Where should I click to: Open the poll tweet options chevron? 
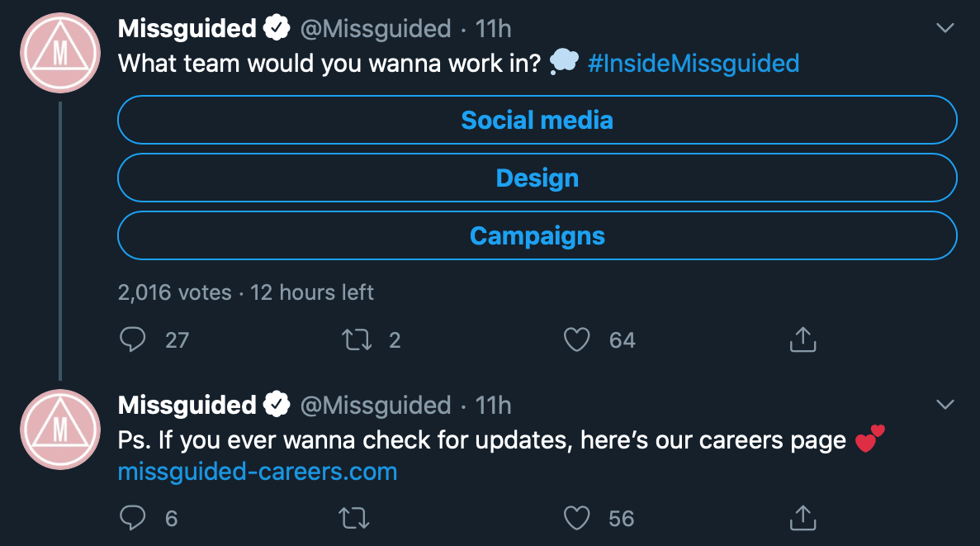pos(945,28)
